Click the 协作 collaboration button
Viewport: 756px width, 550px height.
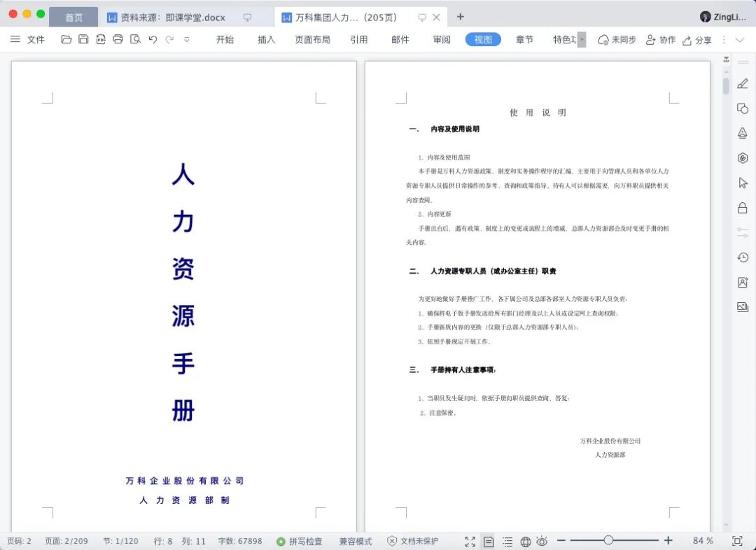[x=661, y=39]
